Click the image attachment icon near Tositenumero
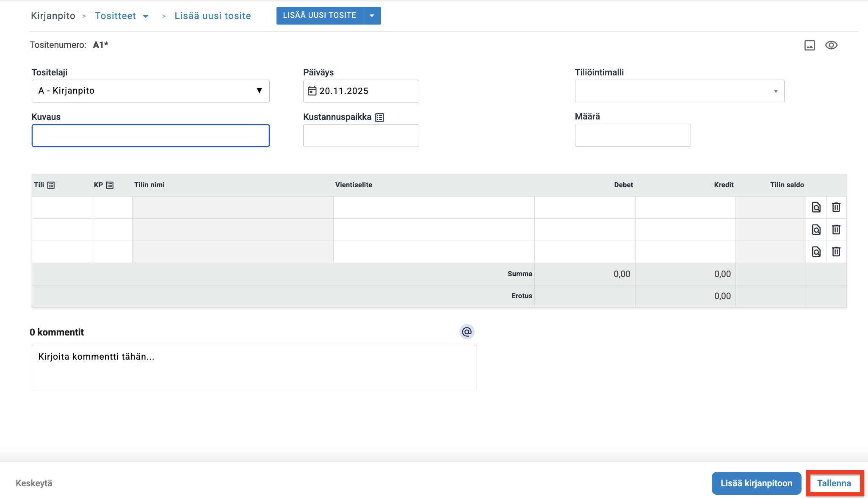 click(x=809, y=45)
